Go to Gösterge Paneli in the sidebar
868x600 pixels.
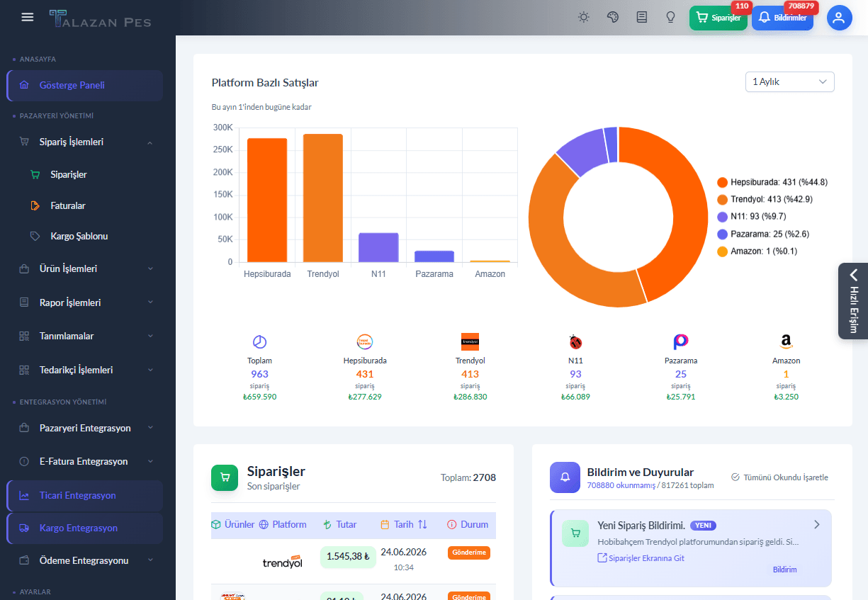[x=84, y=85]
